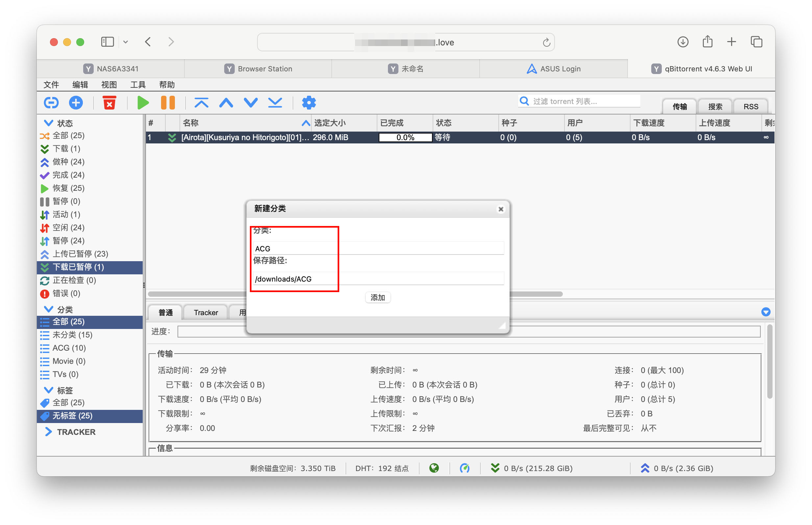Image resolution: width=812 pixels, height=525 pixels.
Task: Select the 普通 details tab
Action: point(166,312)
